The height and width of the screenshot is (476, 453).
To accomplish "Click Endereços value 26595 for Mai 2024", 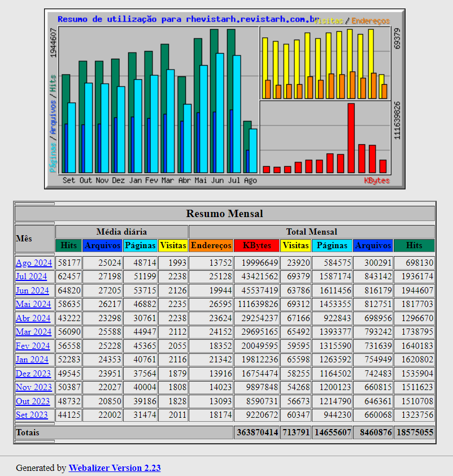I will (x=220, y=304).
